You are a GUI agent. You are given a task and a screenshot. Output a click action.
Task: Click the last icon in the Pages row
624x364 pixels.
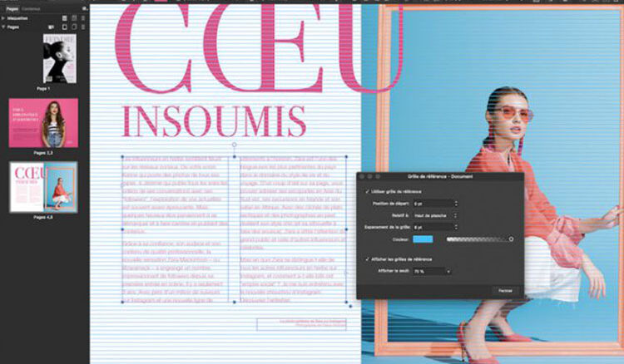84,27
